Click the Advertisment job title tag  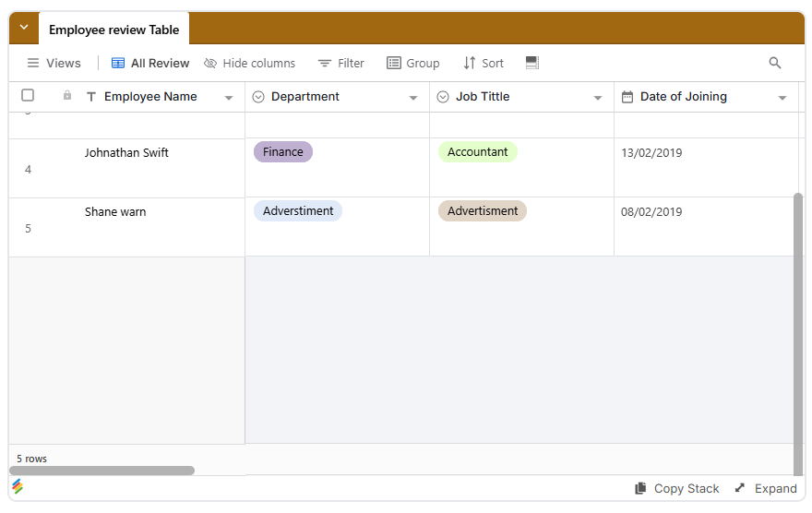(x=482, y=210)
